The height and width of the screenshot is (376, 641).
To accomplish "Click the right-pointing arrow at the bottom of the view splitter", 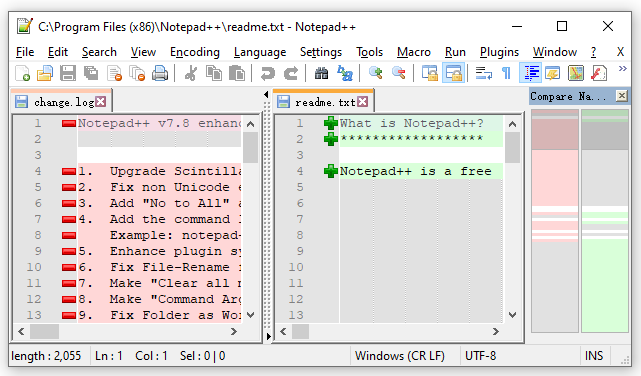I will coord(268,336).
